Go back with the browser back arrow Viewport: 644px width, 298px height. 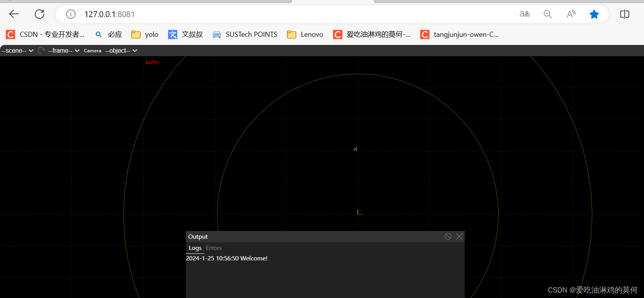(14, 14)
